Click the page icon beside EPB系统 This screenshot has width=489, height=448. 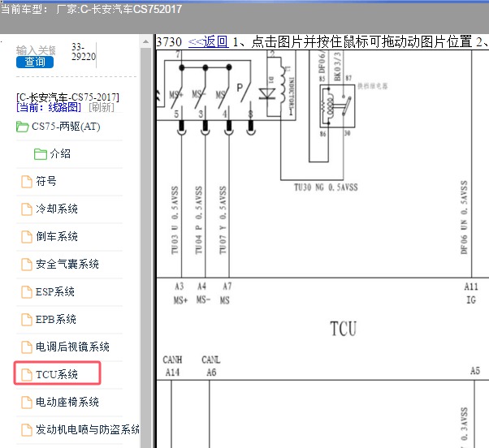tap(27, 320)
